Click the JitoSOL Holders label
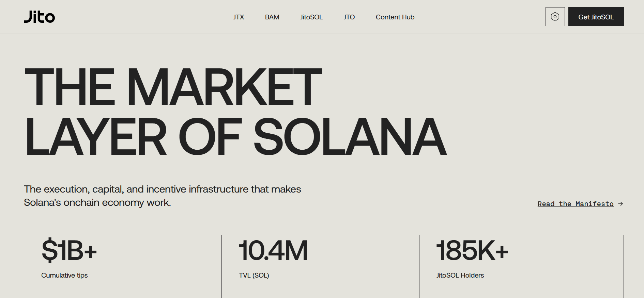This screenshot has width=644, height=298. [x=460, y=275]
